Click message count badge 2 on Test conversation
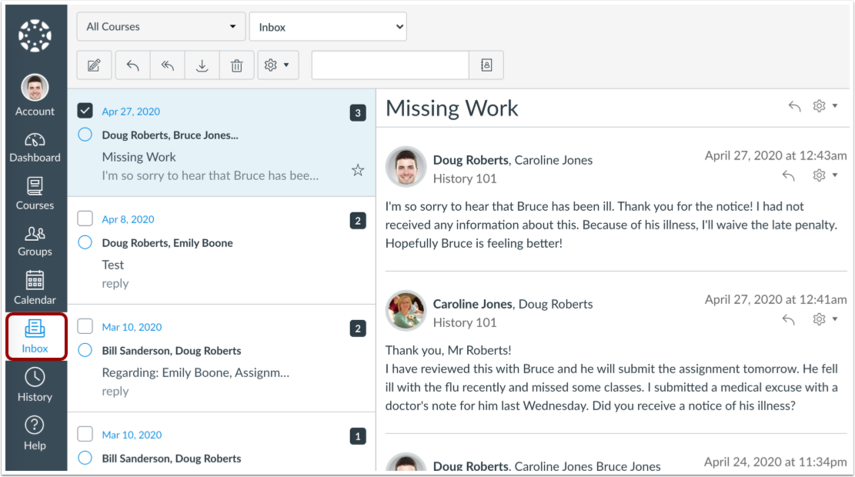The height and width of the screenshot is (477, 855). point(358,221)
